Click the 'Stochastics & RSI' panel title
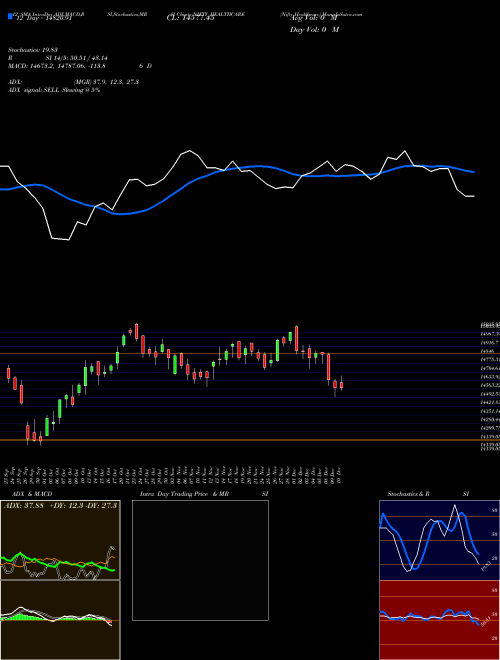500x660 pixels. click(x=428, y=494)
